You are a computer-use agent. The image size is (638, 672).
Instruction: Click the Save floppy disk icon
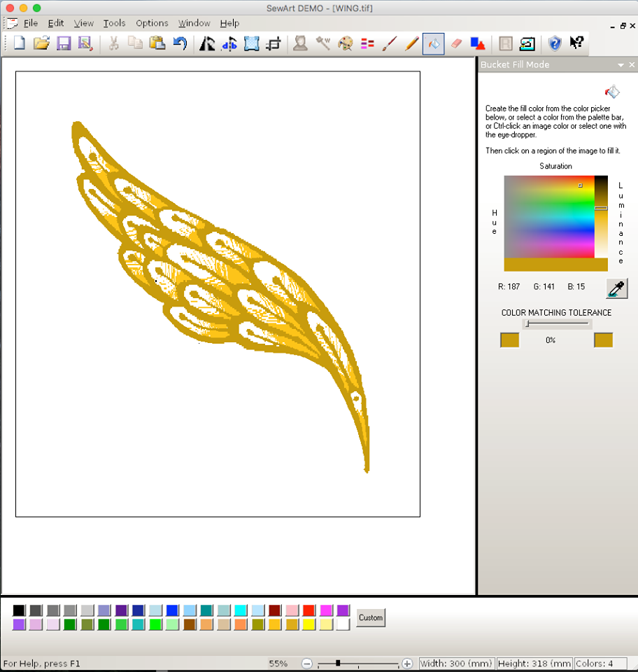[64, 43]
